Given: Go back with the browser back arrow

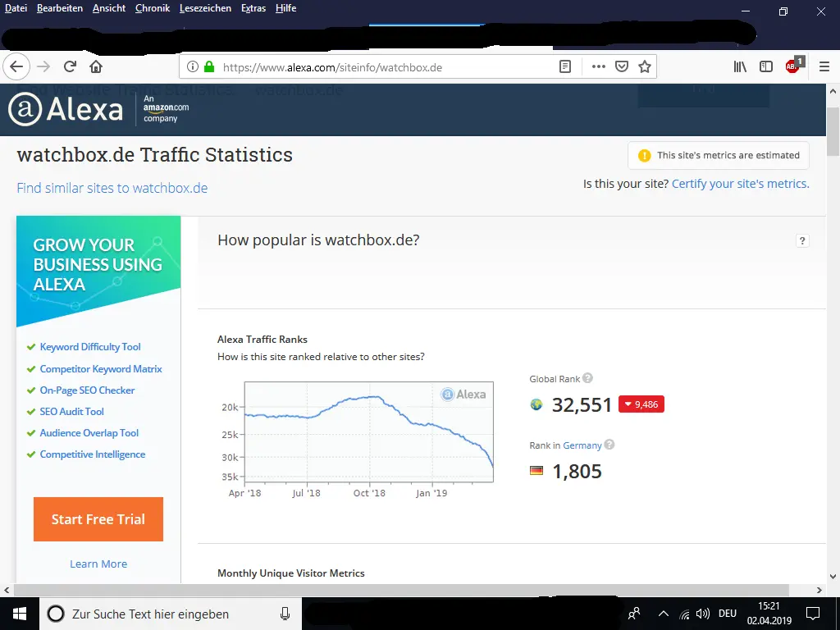Looking at the screenshot, I should (x=16, y=67).
